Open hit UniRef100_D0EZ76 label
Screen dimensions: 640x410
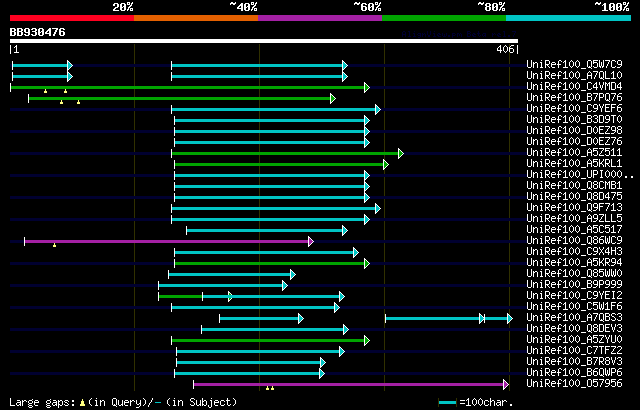[574, 141]
